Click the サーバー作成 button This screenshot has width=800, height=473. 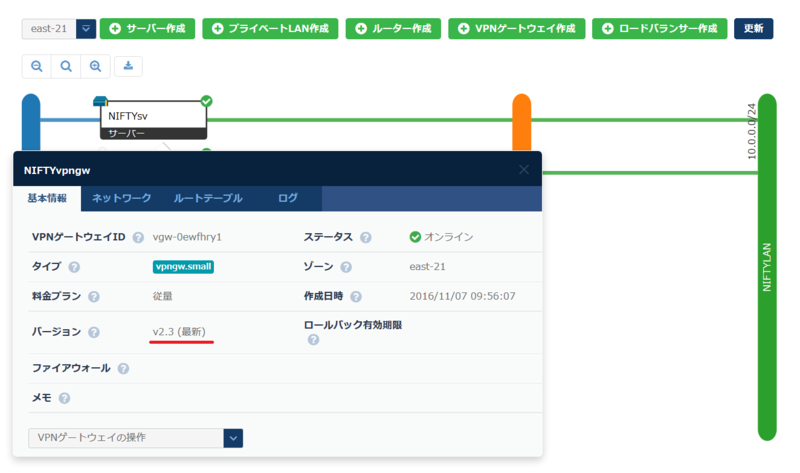click(147, 29)
